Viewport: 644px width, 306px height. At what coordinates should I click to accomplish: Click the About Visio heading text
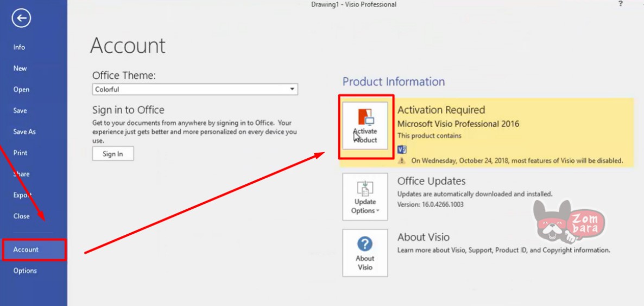(423, 238)
